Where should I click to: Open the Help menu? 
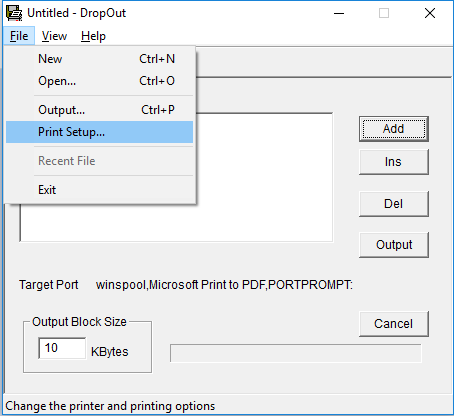(93, 36)
